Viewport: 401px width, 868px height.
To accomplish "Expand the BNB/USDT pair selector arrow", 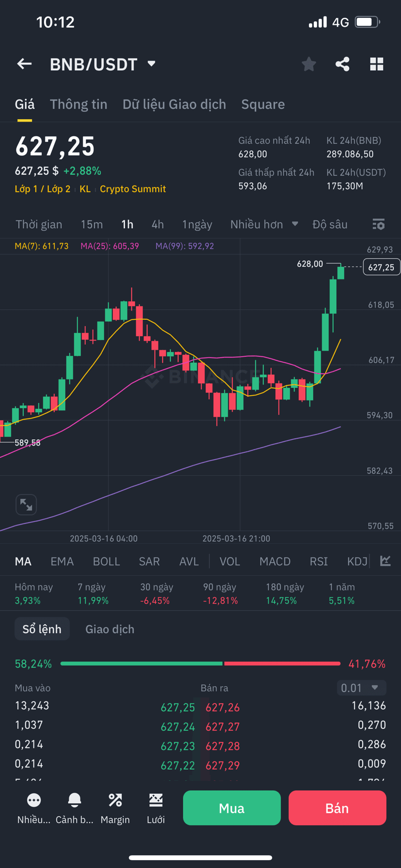I will [152, 63].
